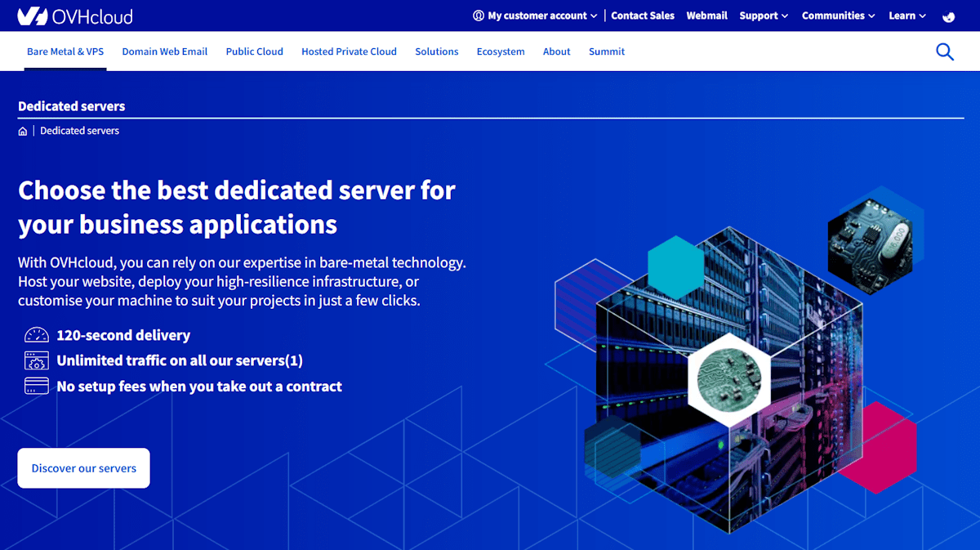Click the speedometer icon beside 120-second delivery

(37, 335)
